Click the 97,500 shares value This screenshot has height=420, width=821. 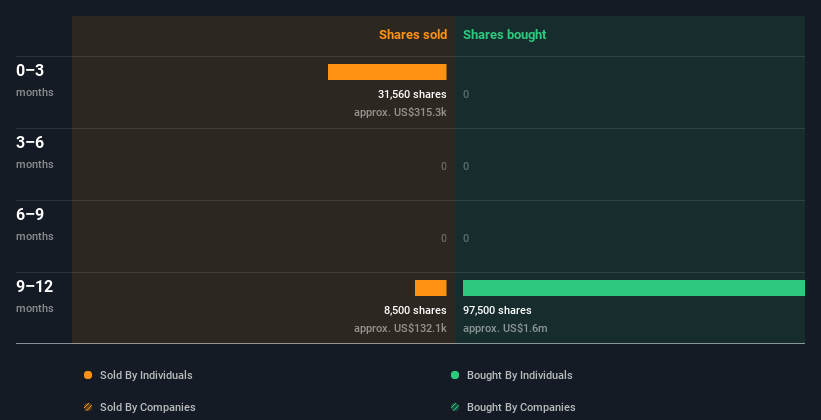click(x=497, y=310)
